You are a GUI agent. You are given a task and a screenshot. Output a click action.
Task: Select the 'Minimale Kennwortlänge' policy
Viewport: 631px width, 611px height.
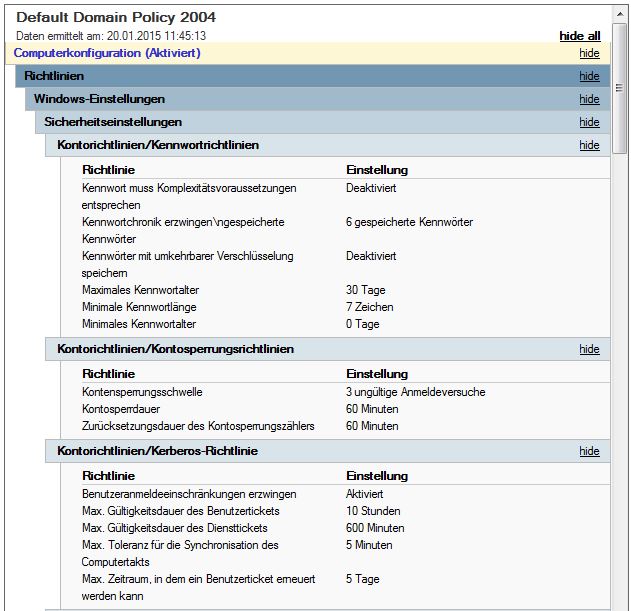pyautogui.click(x=139, y=307)
